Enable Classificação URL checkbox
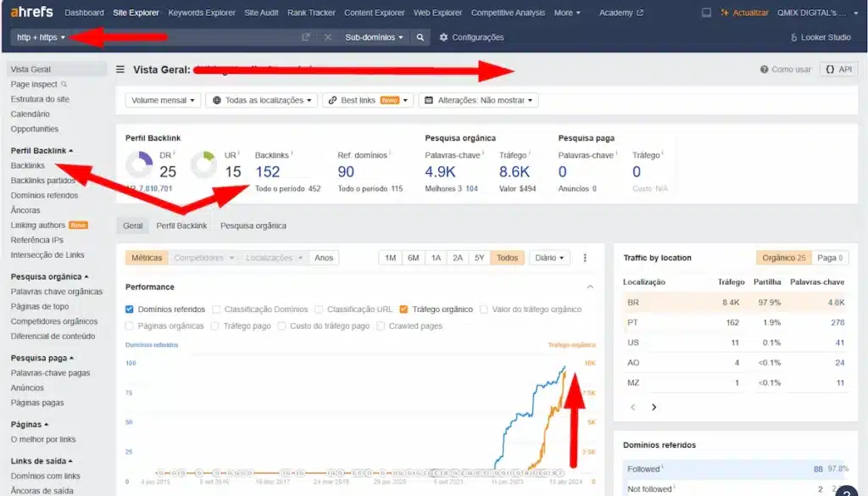The height and width of the screenshot is (496, 868). click(319, 309)
